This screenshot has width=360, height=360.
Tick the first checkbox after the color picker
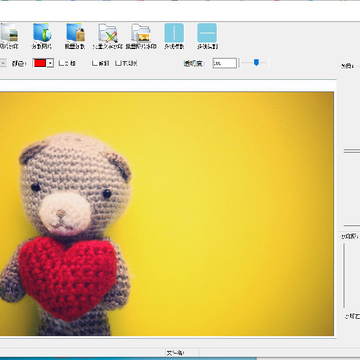pos(61,63)
